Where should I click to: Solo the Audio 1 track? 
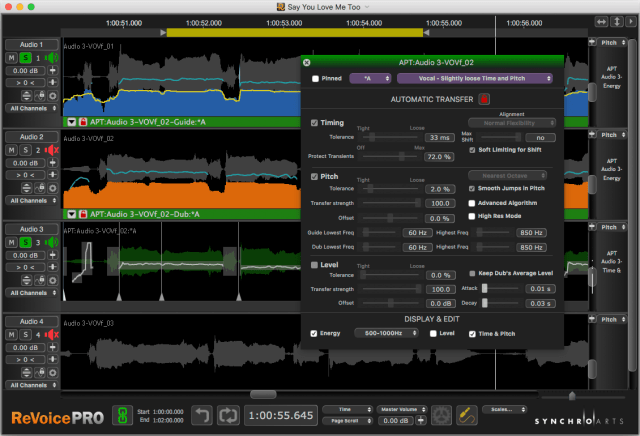point(25,58)
